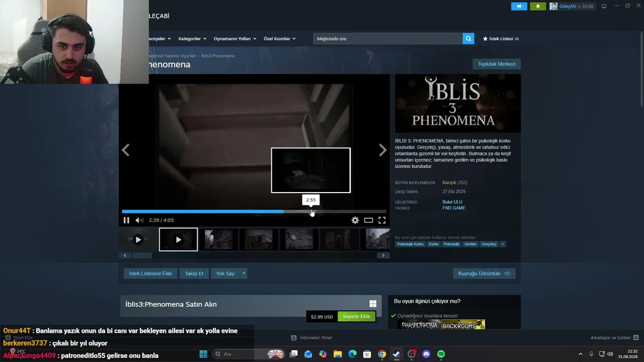
Task: Expand the Kategoriler menu
Action: [192, 39]
